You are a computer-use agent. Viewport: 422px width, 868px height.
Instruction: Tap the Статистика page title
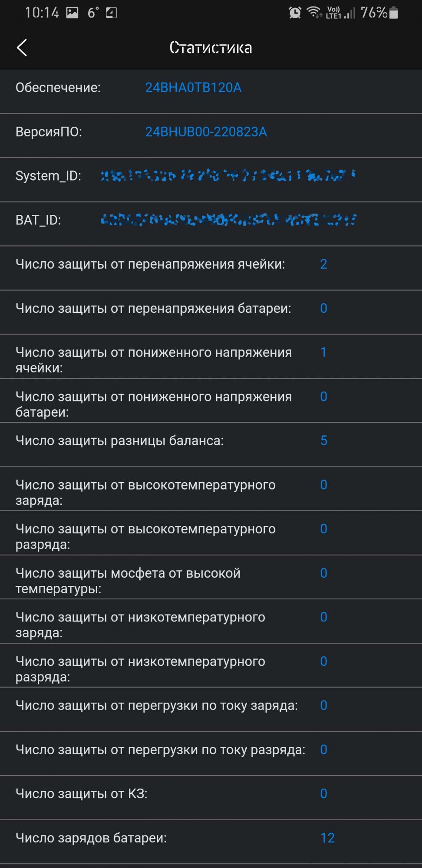[x=211, y=48]
